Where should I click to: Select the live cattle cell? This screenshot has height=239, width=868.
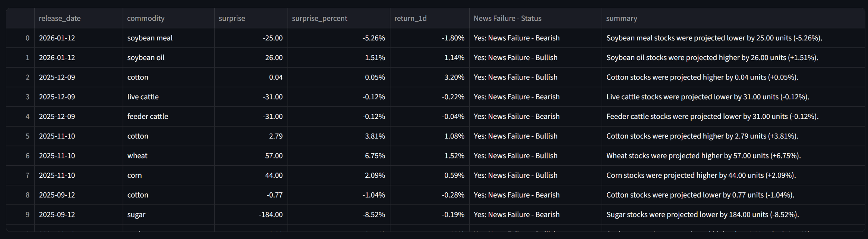(143, 97)
